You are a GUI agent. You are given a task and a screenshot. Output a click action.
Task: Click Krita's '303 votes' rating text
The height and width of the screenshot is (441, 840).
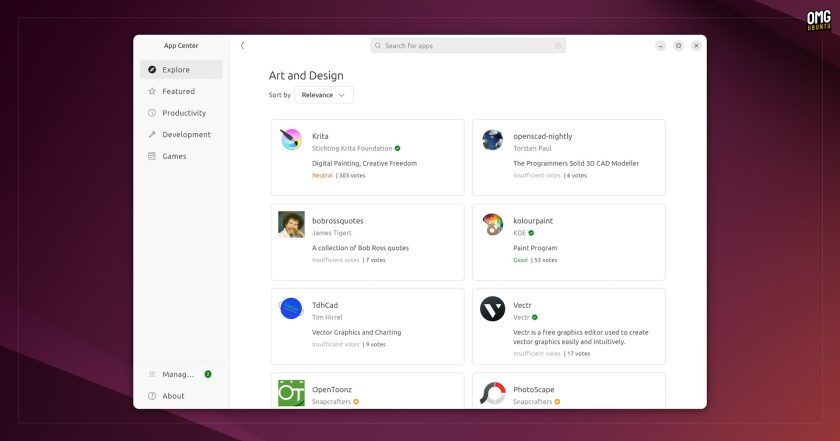(352, 176)
